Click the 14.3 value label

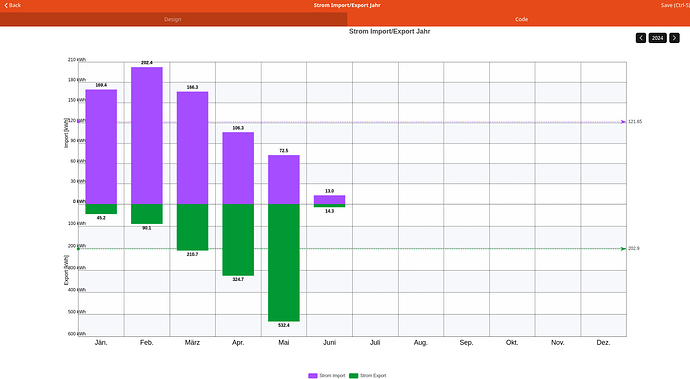(x=330, y=211)
